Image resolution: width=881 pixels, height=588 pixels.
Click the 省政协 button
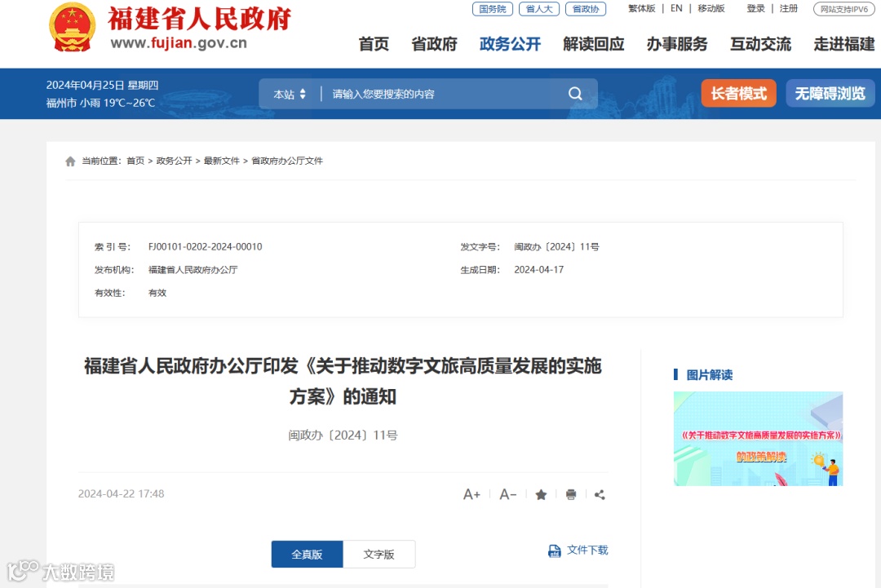[586, 9]
